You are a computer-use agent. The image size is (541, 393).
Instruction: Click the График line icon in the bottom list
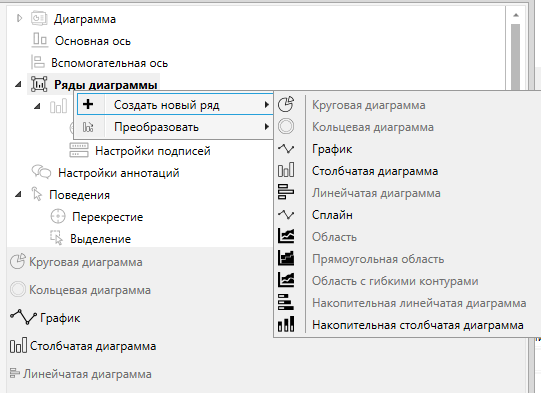click(23, 317)
